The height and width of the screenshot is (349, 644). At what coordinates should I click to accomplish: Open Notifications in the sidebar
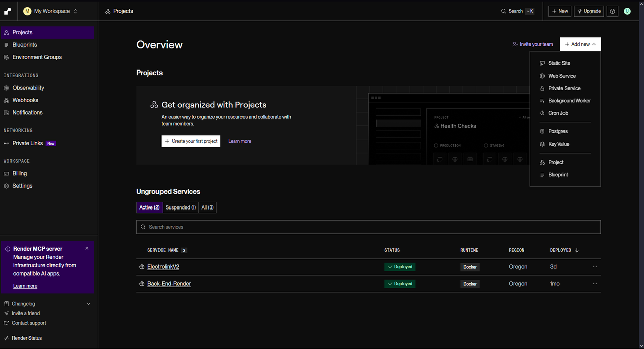47,112
